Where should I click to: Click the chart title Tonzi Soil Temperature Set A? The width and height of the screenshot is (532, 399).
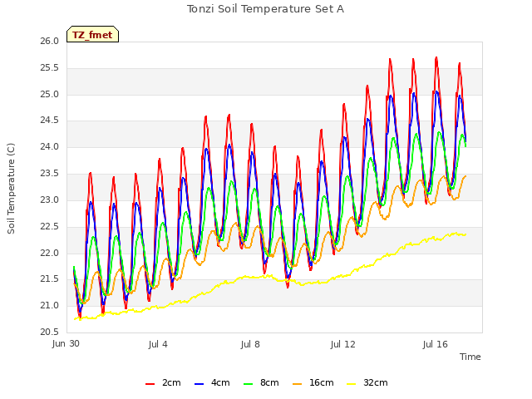266,9
